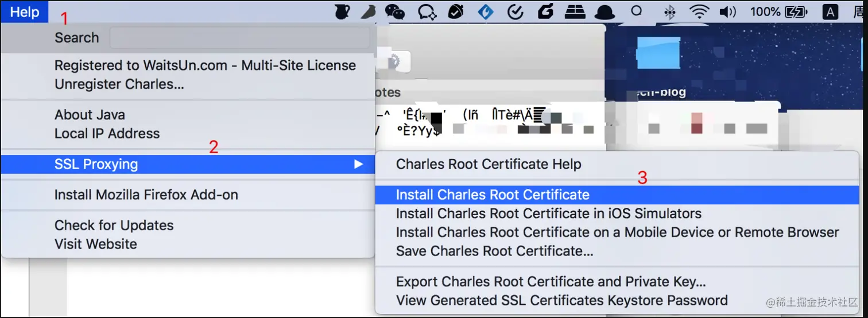Select Registered to WaitsUn.com license entry
Screen dimensions: 868x318
[x=205, y=65]
